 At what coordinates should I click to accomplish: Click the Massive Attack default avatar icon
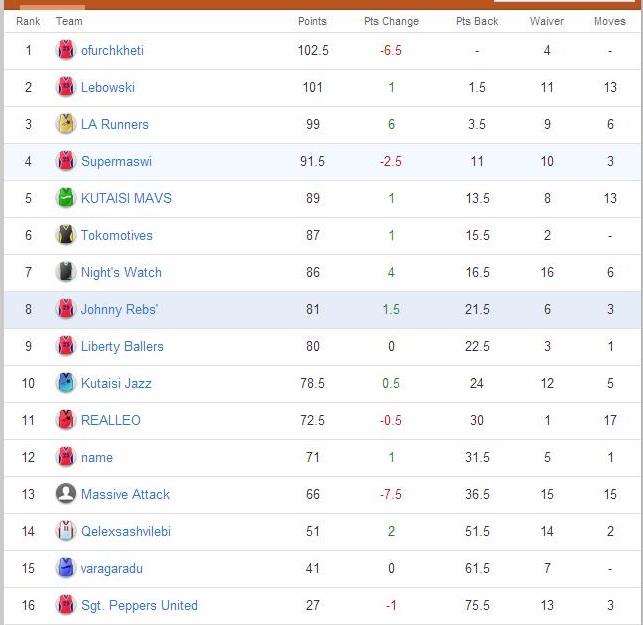tap(66, 494)
